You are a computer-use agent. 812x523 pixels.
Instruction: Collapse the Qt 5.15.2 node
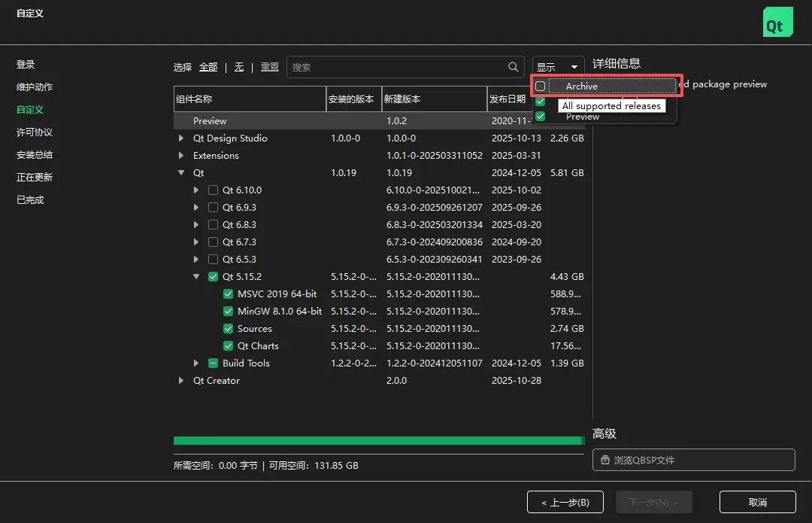(195, 276)
